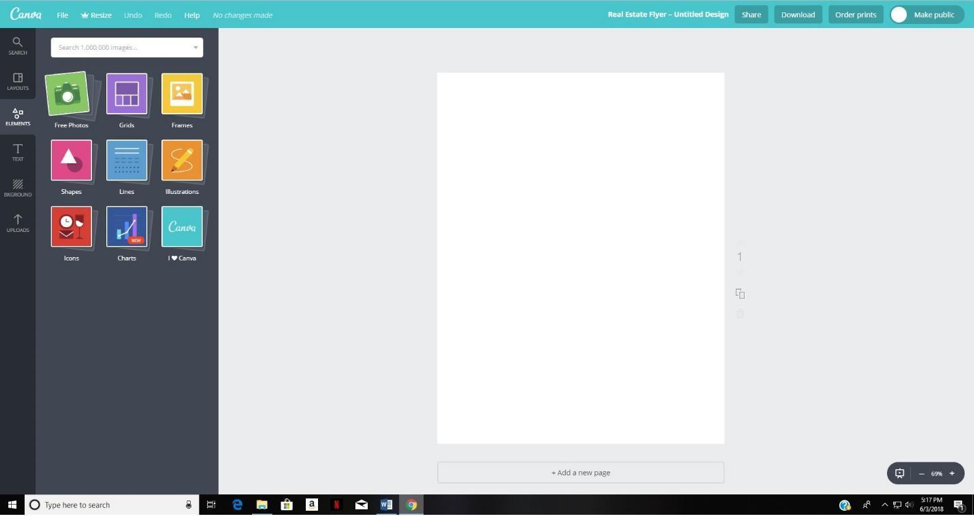
Task: Click the Canva logo home link
Action: coord(26,14)
